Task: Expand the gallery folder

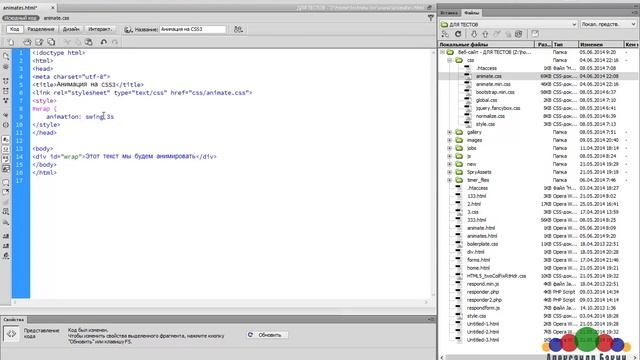Action: click(450, 132)
